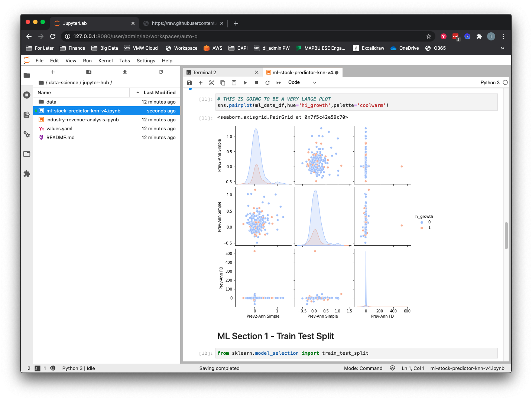Refresh the file browser list

(161, 72)
